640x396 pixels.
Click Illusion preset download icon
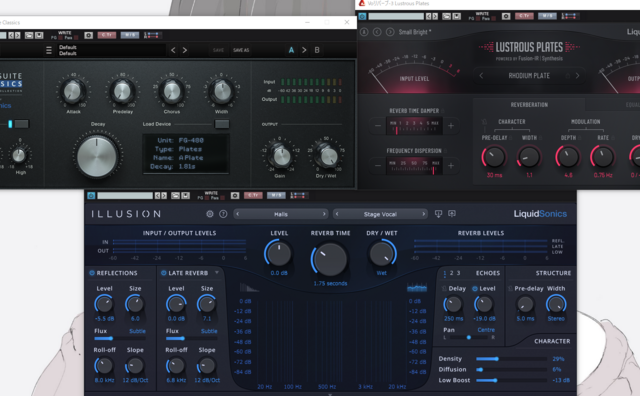pyautogui.click(x=438, y=214)
